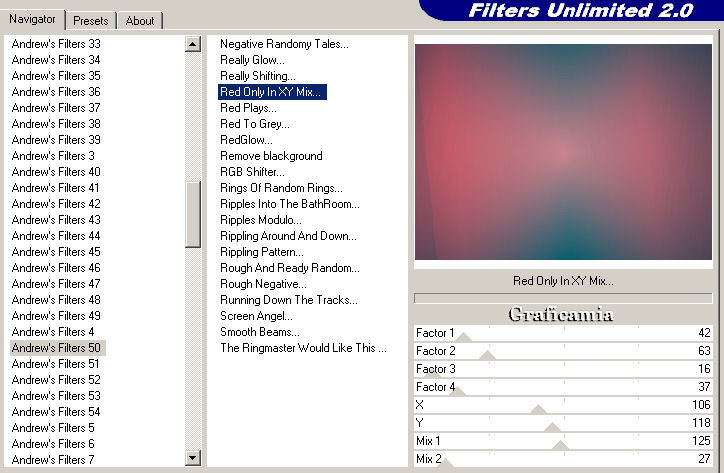The height and width of the screenshot is (473, 724).
Task: Select Andrew's Filters 35 category
Action: [56, 76]
